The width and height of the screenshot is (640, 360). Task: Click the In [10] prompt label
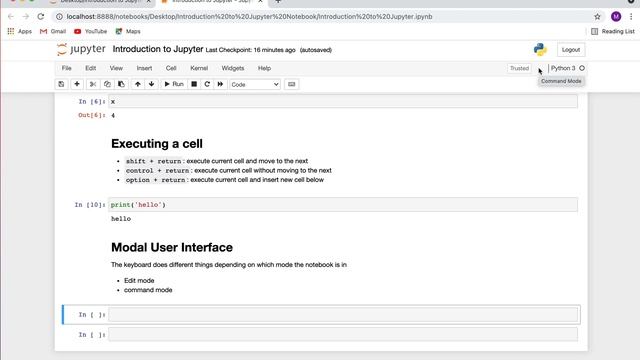pyautogui.click(x=90, y=205)
